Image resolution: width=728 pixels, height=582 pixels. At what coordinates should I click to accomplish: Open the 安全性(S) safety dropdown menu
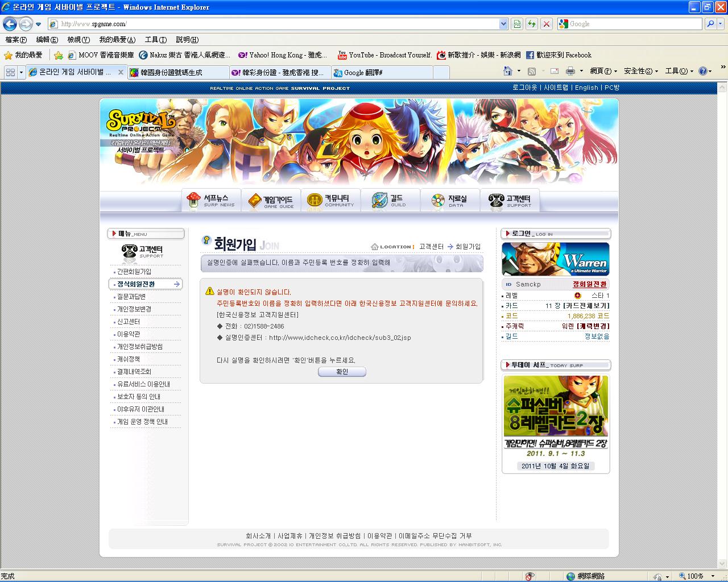641,71
